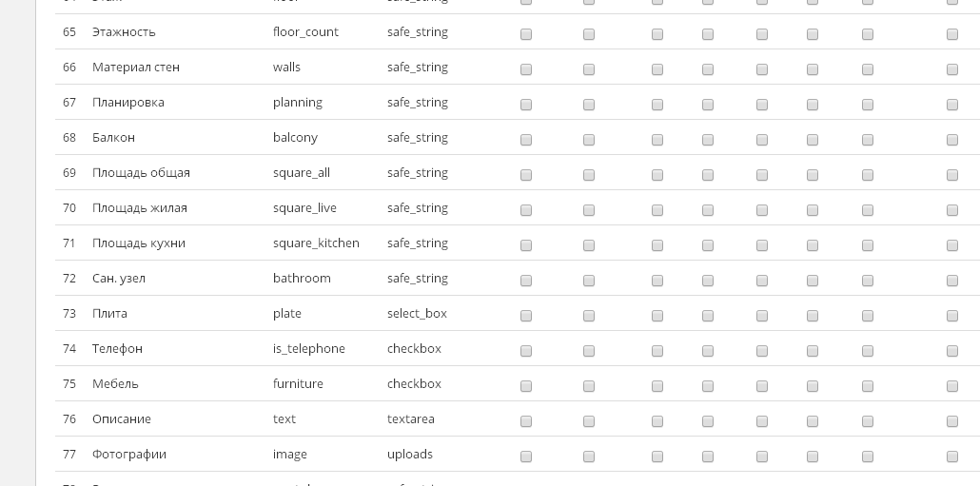Image resolution: width=980 pixels, height=486 pixels.
Task: Toggle the fifth checkbox in the square_kitchen row
Action: [x=762, y=245]
